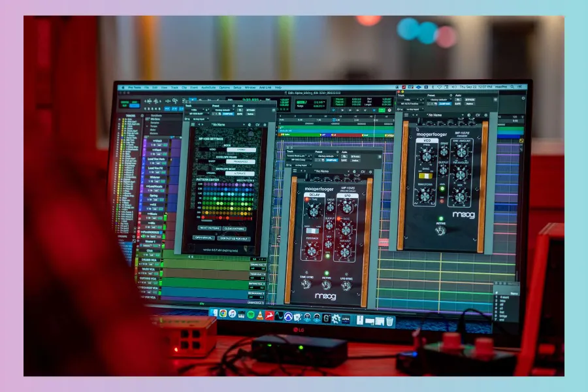588x392 pixels.
Task: Open VLC cone icon in Dock
Action: [x=260, y=316]
